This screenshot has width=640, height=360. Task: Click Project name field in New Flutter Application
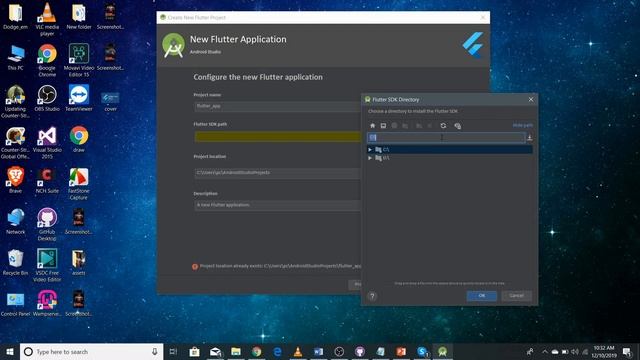(278, 106)
